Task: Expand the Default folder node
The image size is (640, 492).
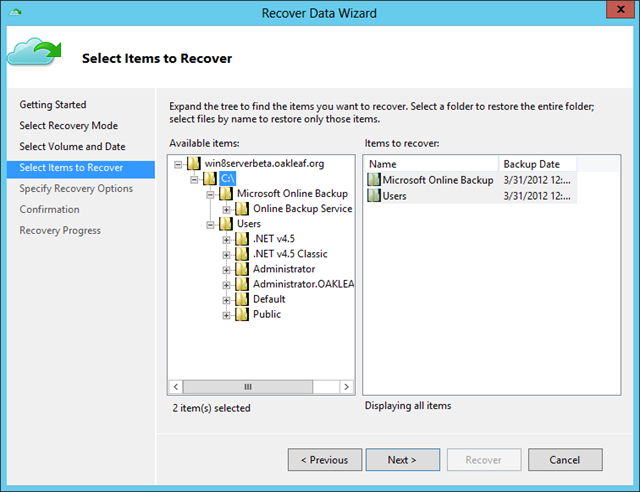Action: [226, 301]
